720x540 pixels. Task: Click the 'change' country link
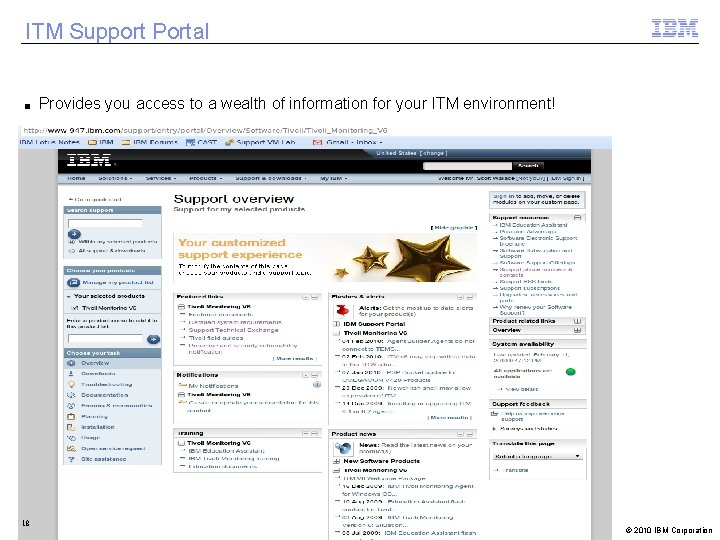click(x=433, y=153)
